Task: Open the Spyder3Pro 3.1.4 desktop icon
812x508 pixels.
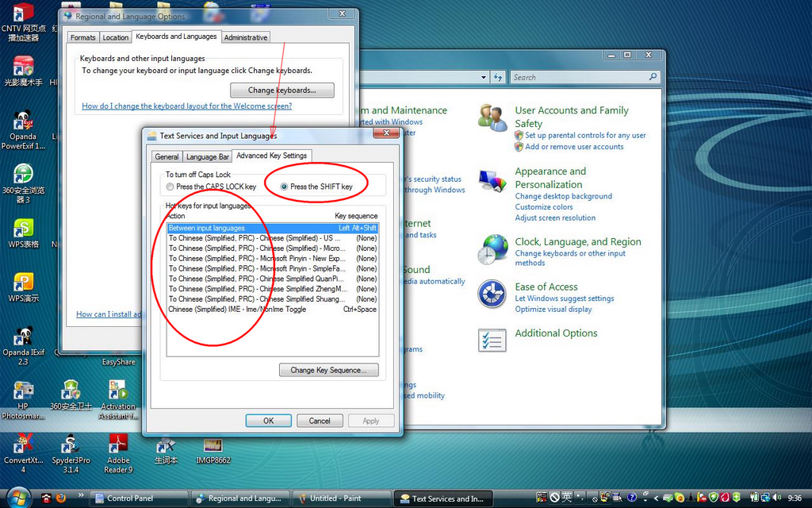Action: tap(71, 444)
